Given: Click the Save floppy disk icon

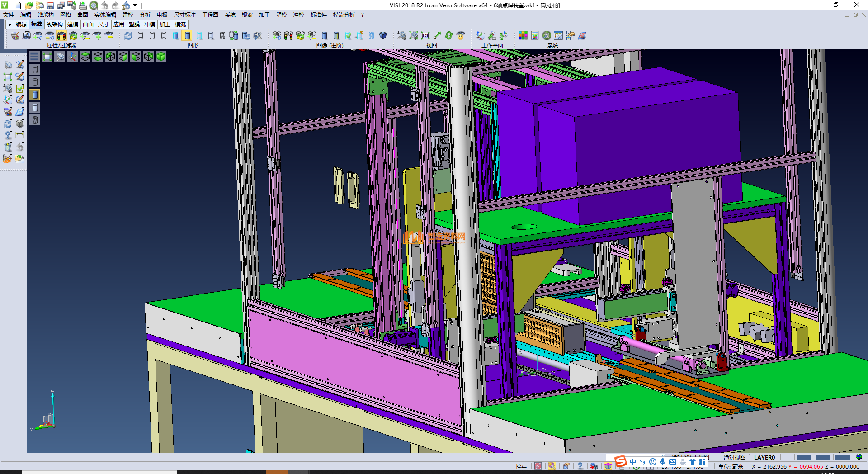Looking at the screenshot, I should pos(50,5).
